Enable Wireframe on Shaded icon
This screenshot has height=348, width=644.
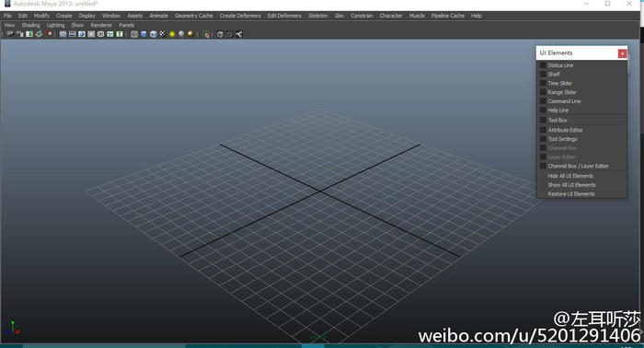tap(154, 34)
